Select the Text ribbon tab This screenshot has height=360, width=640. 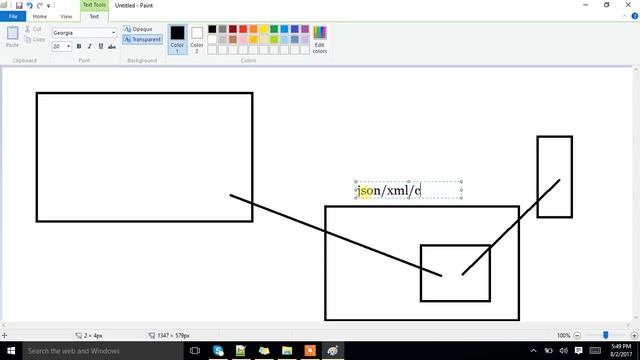tap(94, 16)
